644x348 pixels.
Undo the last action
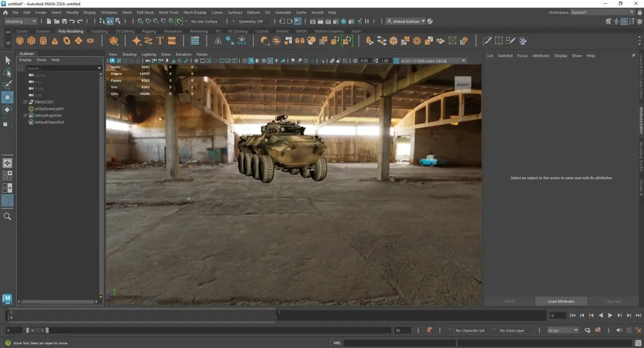pos(72,21)
